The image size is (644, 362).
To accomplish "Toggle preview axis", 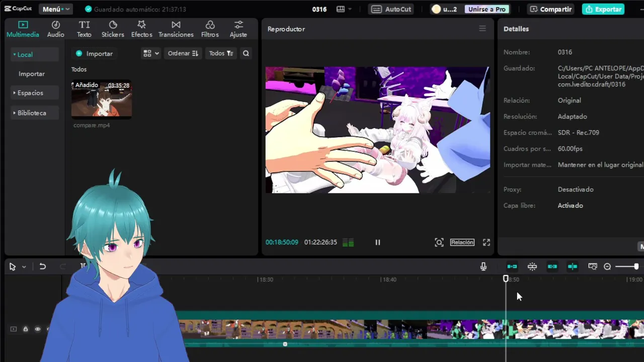I will [573, 266].
